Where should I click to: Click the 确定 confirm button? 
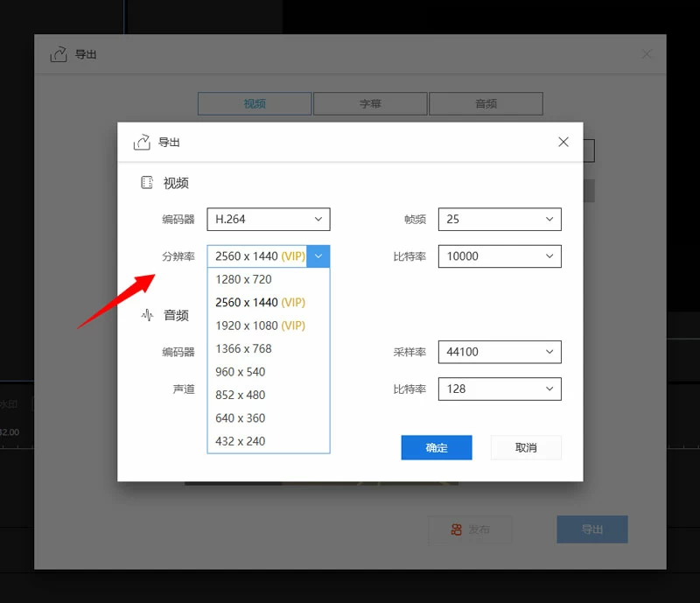[x=436, y=447]
